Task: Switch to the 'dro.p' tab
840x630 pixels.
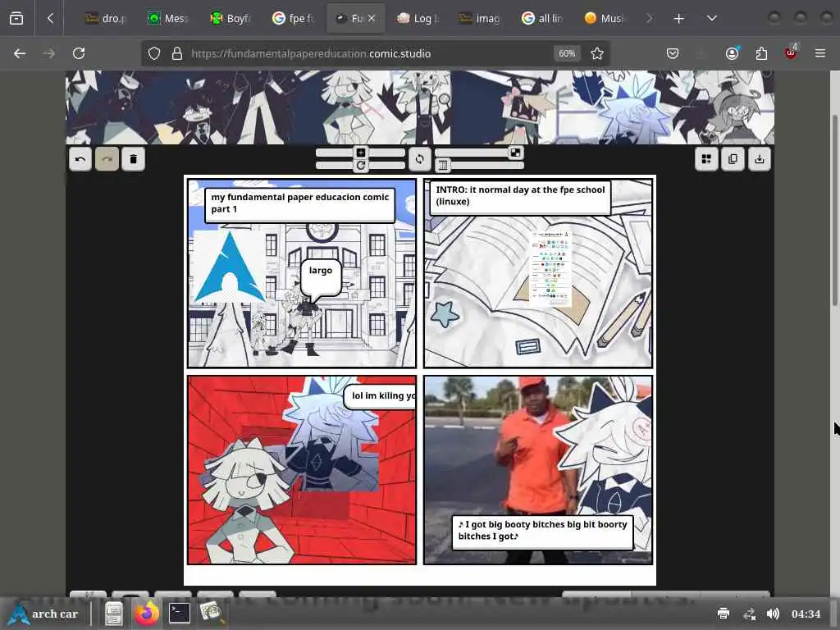Action: pos(106,19)
